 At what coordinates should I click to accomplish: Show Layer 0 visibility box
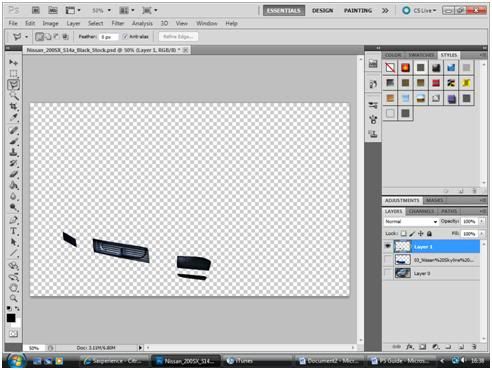point(388,273)
